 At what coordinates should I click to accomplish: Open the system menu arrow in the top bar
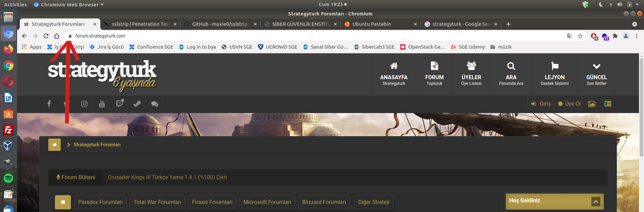click(637, 4)
